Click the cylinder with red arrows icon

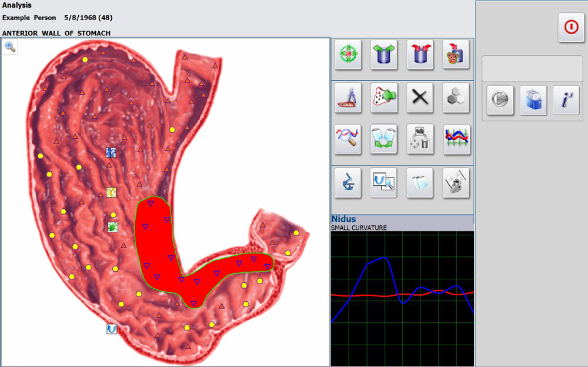[x=420, y=55]
